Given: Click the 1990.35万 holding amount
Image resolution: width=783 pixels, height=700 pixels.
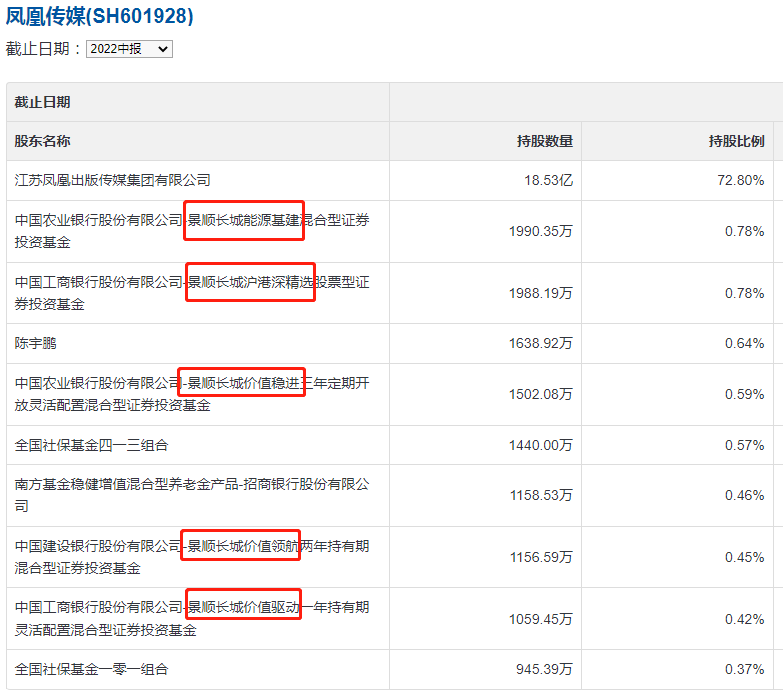Looking at the screenshot, I should pos(541,231).
